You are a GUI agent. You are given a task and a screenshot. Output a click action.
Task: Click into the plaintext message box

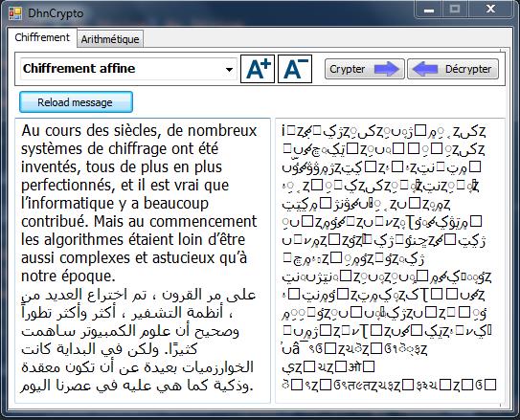click(x=143, y=260)
